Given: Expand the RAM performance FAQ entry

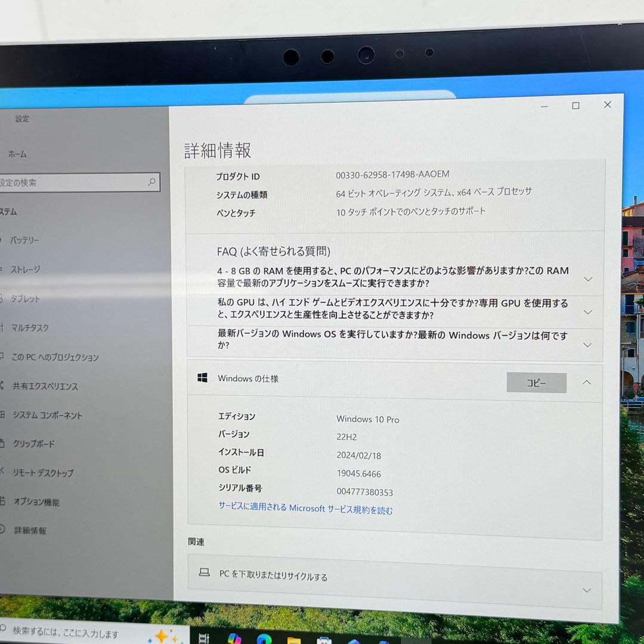Looking at the screenshot, I should (x=588, y=278).
